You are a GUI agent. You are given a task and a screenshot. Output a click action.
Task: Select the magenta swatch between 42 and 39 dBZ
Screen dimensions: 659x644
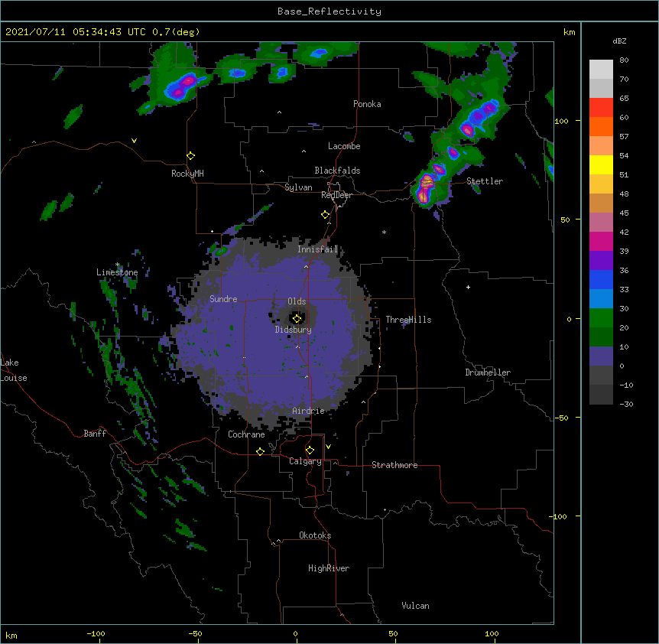tap(601, 241)
